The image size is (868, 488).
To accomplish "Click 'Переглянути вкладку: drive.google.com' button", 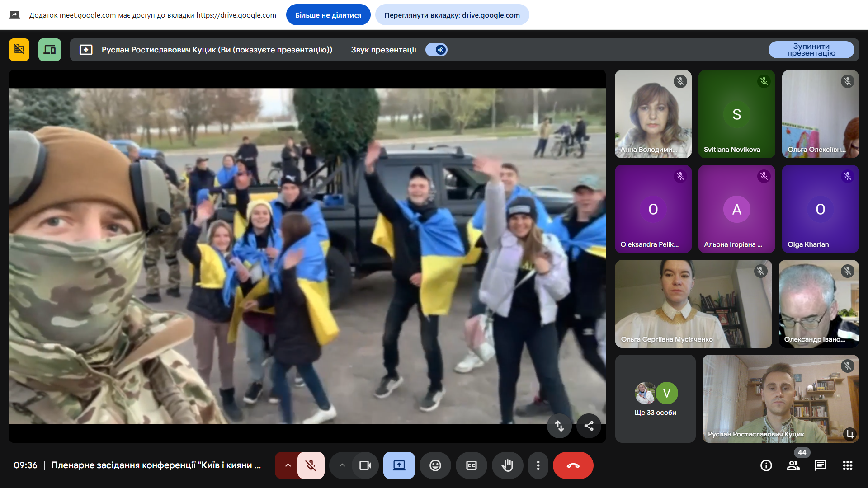I will click(452, 15).
